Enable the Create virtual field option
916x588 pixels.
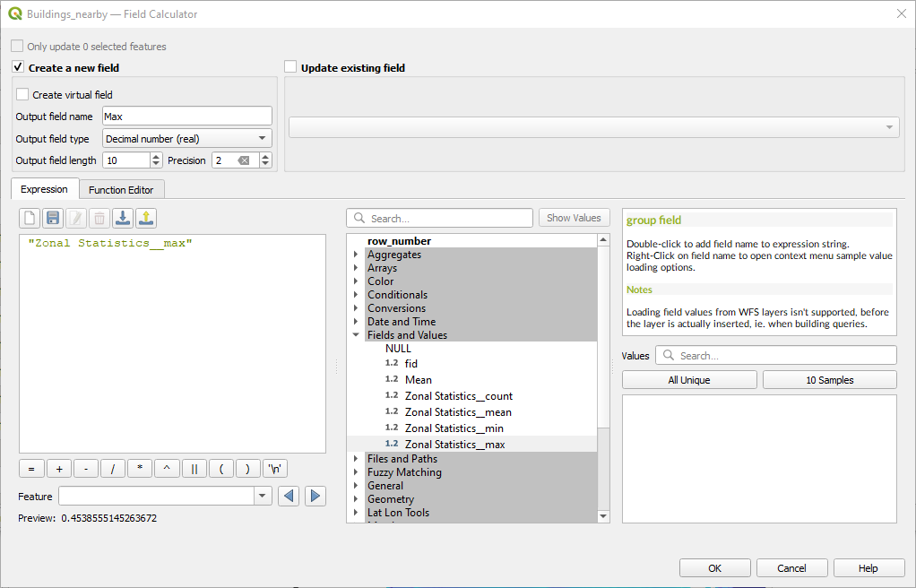tap(22, 94)
